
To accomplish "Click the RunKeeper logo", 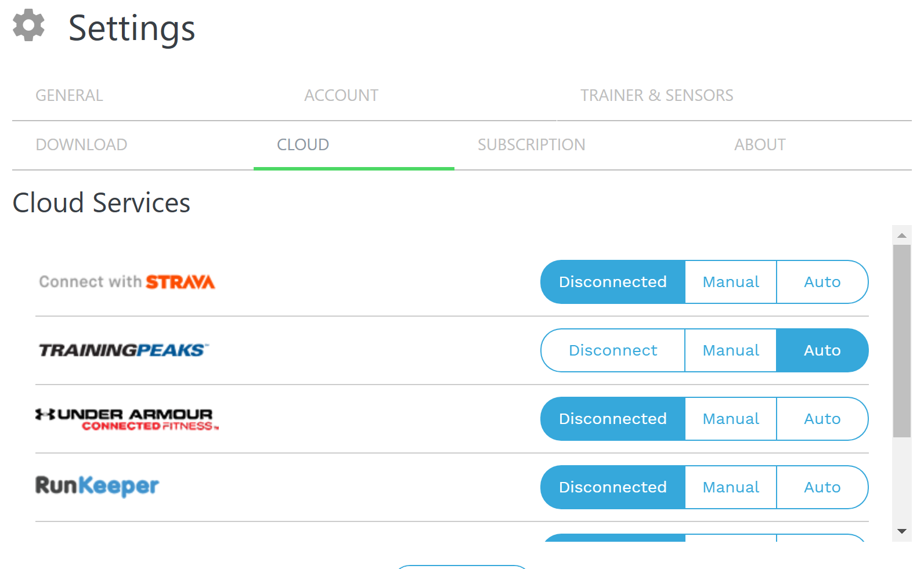I will 97,486.
